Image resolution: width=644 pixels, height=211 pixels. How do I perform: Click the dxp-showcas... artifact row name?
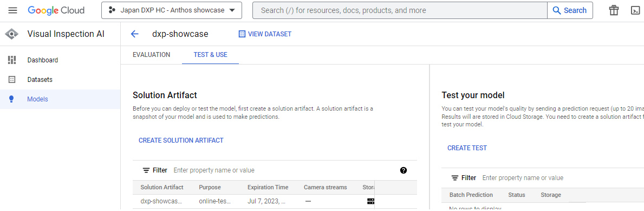tap(161, 202)
